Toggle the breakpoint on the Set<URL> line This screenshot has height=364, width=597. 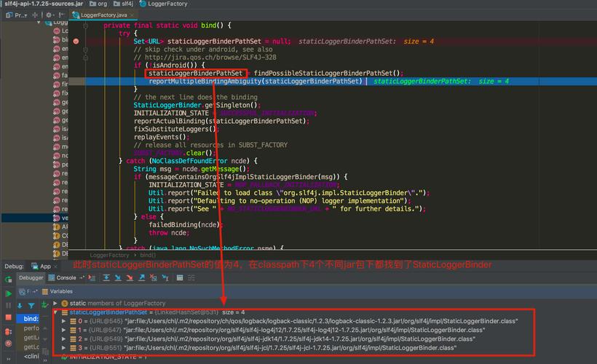[76, 41]
